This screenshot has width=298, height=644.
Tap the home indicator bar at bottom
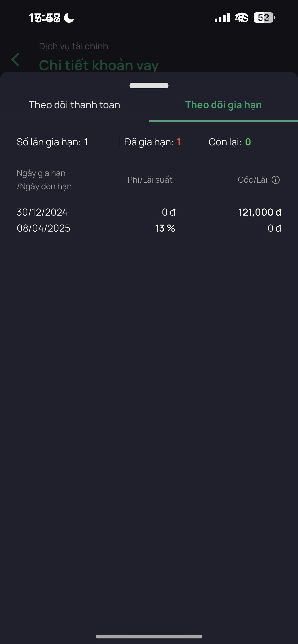(149, 637)
